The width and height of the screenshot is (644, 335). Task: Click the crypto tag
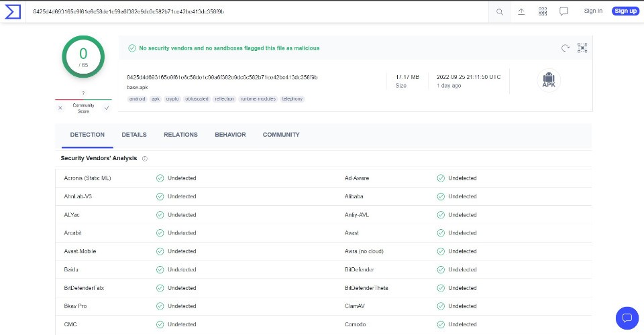tap(172, 98)
